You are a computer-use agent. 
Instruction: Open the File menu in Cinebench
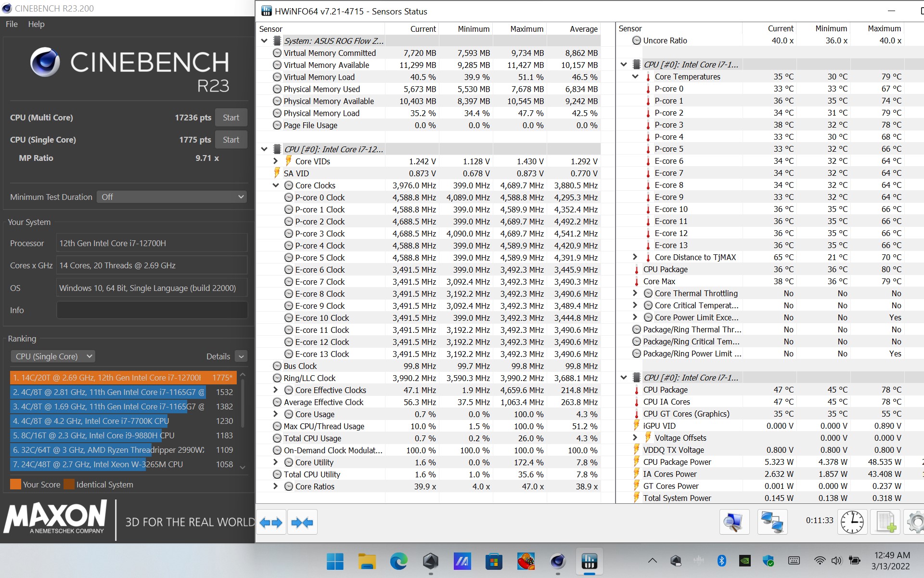pos(12,24)
